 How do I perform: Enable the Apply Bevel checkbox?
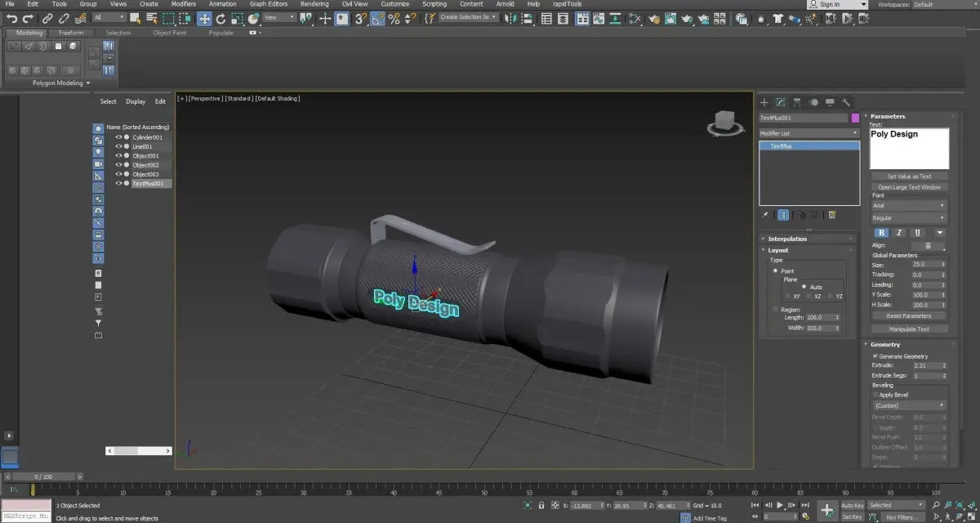tap(875, 395)
